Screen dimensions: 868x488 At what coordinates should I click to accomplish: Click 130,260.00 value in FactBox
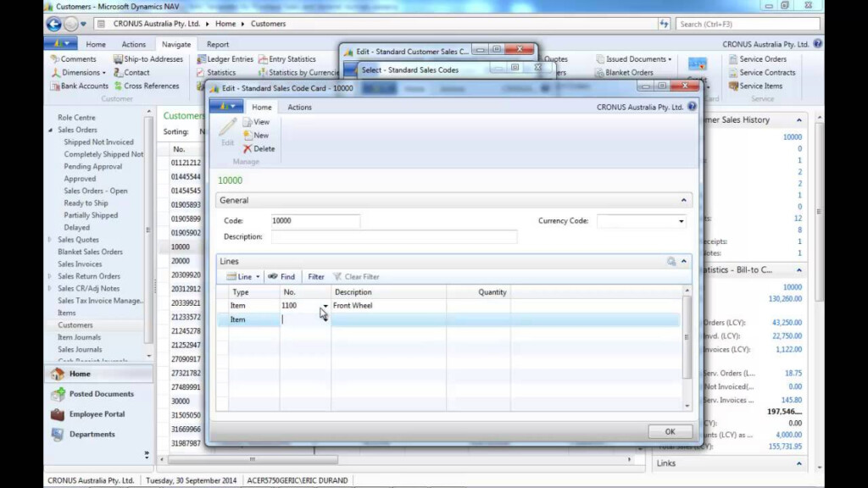tap(785, 299)
